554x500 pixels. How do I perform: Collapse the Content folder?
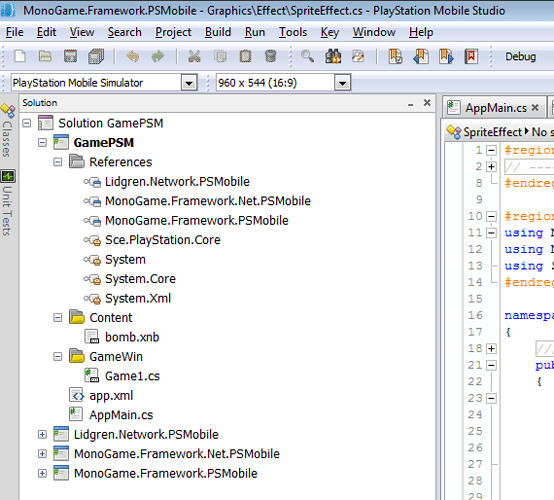tap(58, 318)
